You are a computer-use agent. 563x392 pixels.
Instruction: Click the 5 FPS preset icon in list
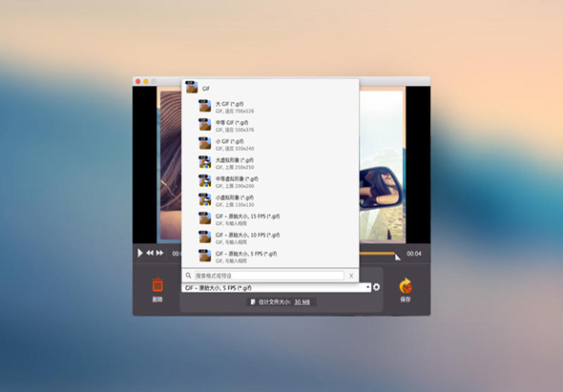204,256
